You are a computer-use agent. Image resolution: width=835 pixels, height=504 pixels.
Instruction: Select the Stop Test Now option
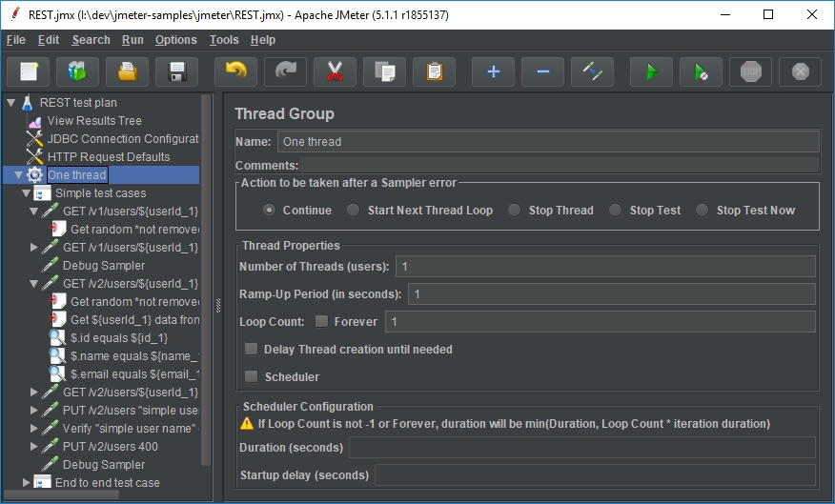(702, 211)
